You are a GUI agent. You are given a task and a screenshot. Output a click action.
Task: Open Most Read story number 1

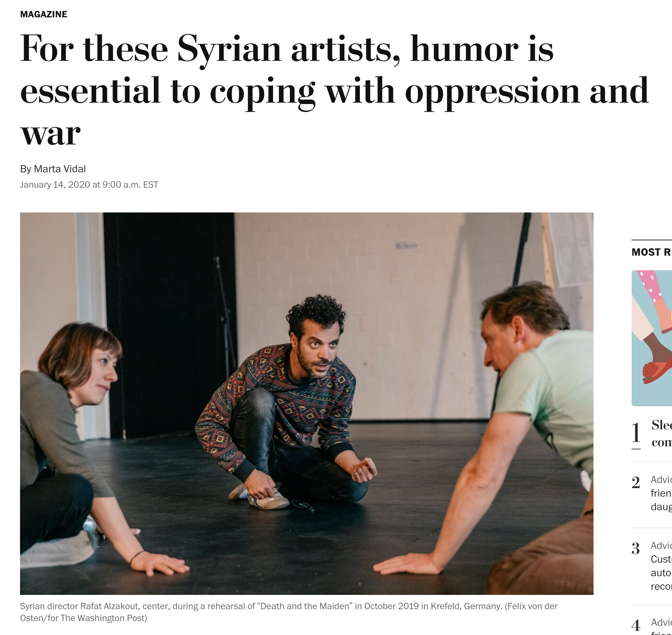tap(661, 433)
